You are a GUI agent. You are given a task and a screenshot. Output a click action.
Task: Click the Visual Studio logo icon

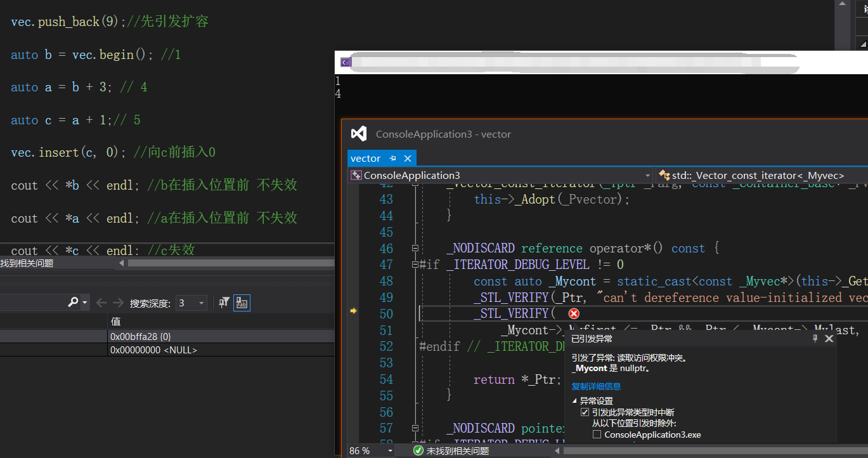(x=359, y=134)
